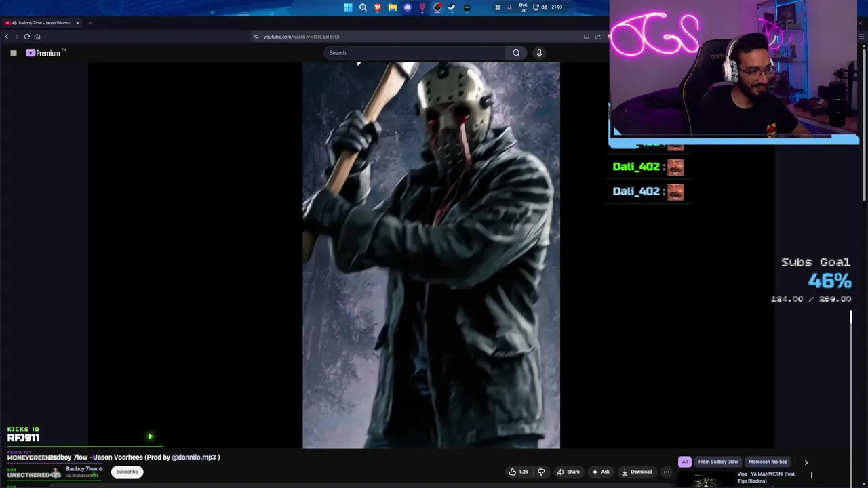Open the YouTube hamburger guide menu

(13, 53)
